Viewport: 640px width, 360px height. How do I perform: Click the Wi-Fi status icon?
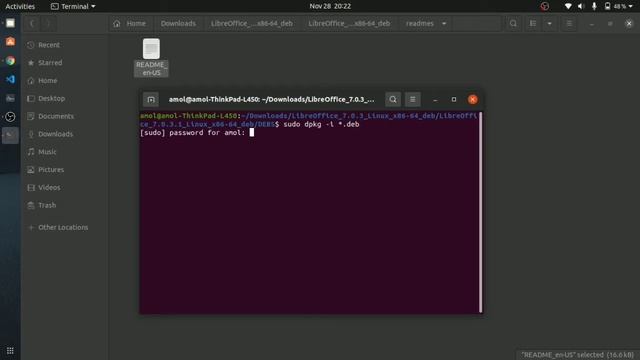tap(568, 6)
